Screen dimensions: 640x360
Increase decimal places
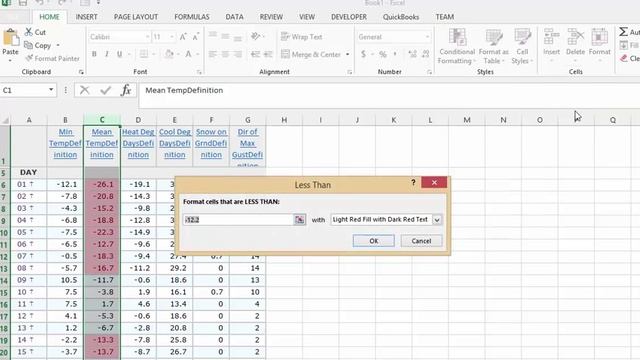pyautogui.click(x=412, y=54)
